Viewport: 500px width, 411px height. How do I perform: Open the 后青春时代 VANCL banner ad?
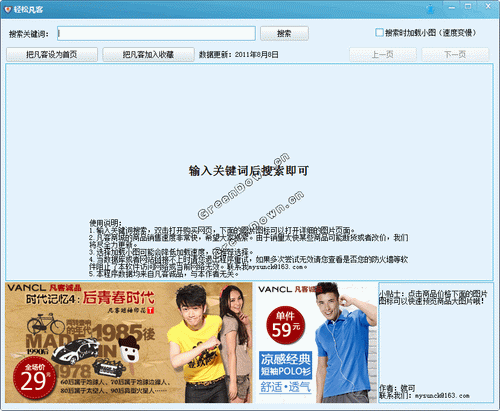[x=129, y=343]
